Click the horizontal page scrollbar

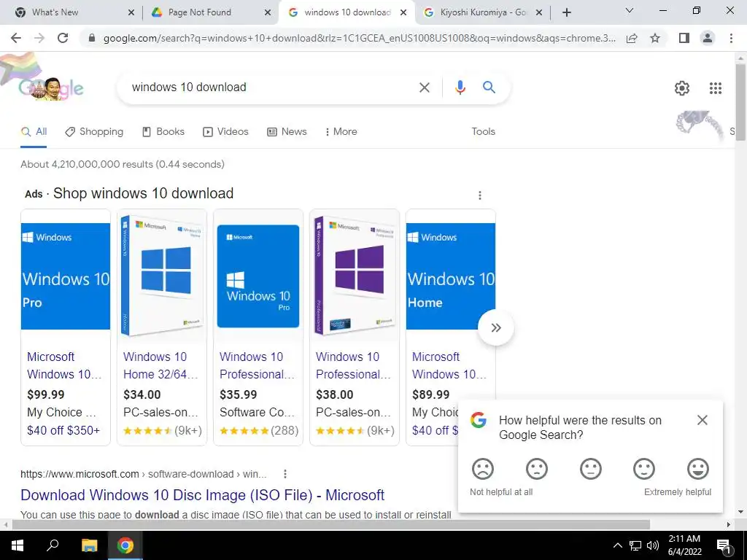coord(331,525)
